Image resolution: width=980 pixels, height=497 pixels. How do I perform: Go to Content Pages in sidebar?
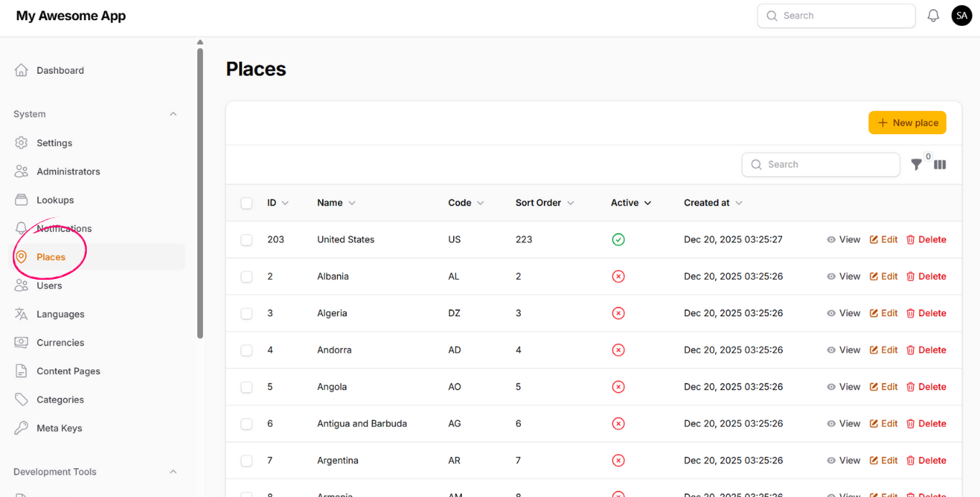click(68, 371)
